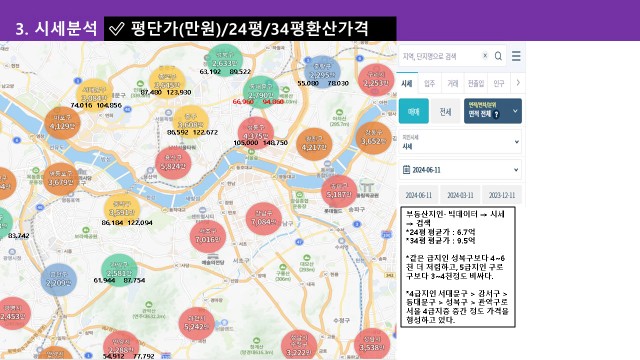Image resolution: width=640 pixels, height=360 pixels.
Task: Select the 4,375만 red map bubble
Action: (x=256, y=133)
